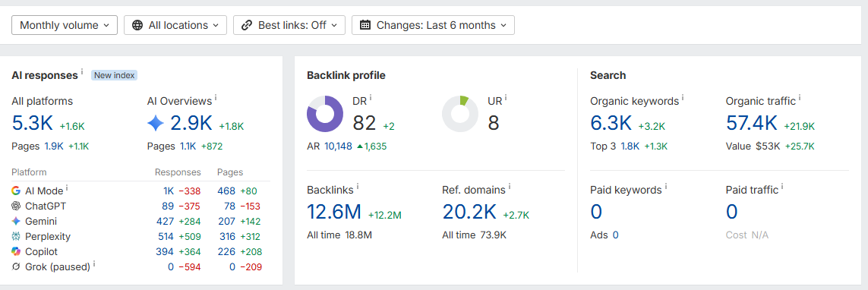Open the Backlinks 12.6M value

[334, 211]
